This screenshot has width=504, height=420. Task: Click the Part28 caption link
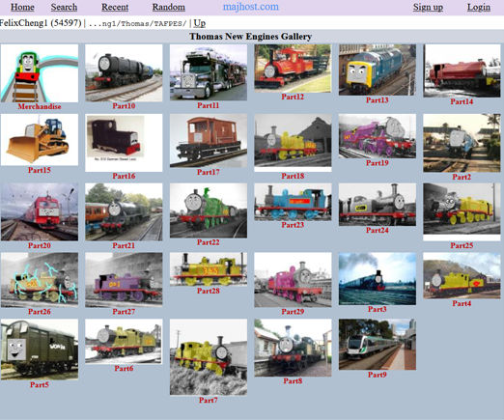point(209,291)
